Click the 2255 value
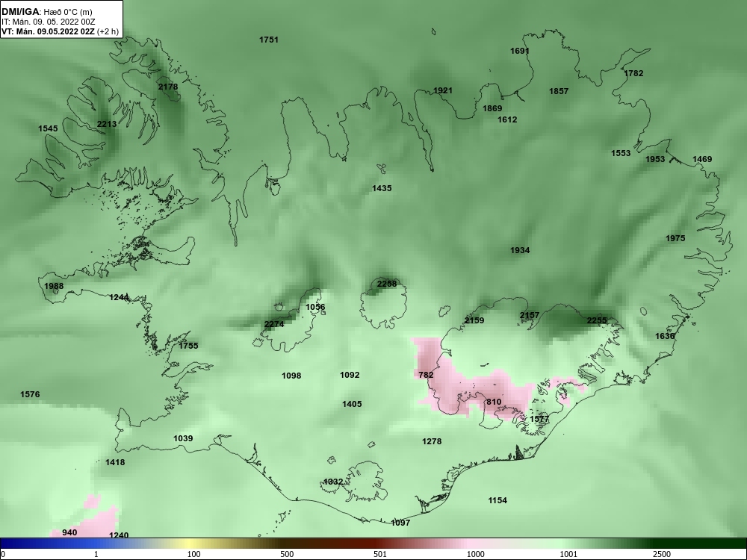Image resolution: width=747 pixels, height=560 pixels. click(x=597, y=320)
